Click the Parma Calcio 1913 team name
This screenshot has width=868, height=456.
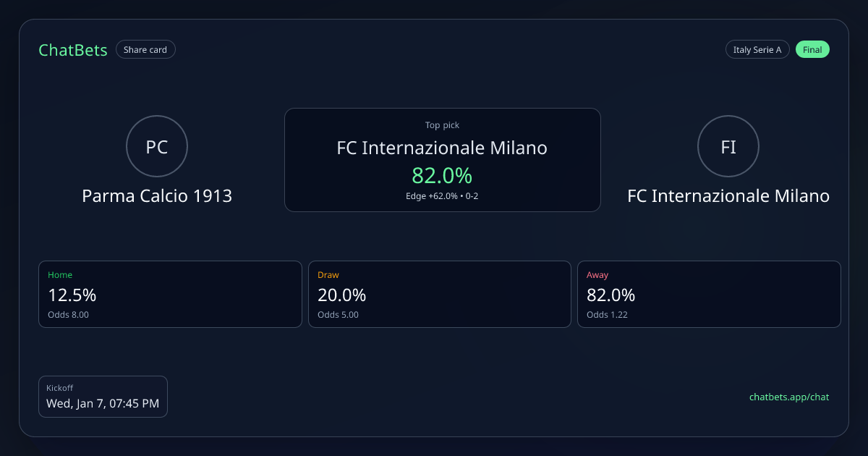157,196
